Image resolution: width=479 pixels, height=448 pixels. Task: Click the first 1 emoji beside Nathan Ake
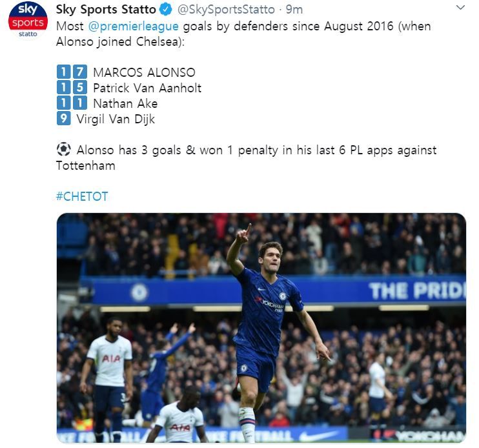coord(63,103)
